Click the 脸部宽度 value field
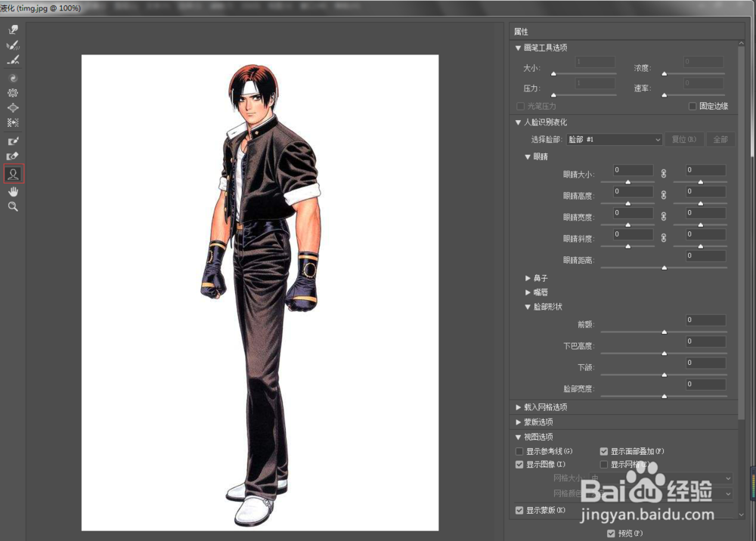This screenshot has height=541, width=756. pos(706,384)
